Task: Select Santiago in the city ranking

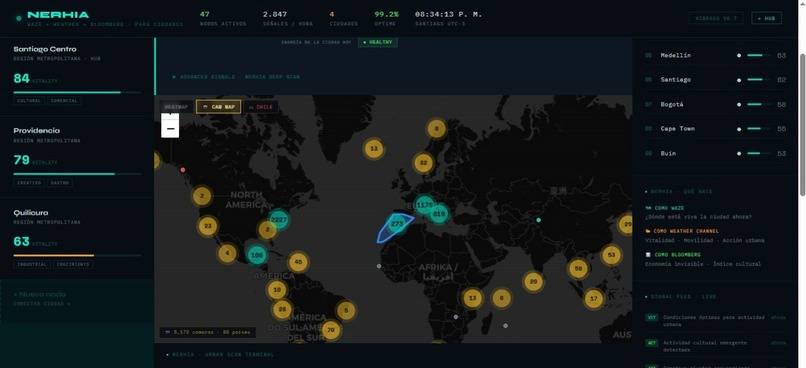Action: (716, 80)
